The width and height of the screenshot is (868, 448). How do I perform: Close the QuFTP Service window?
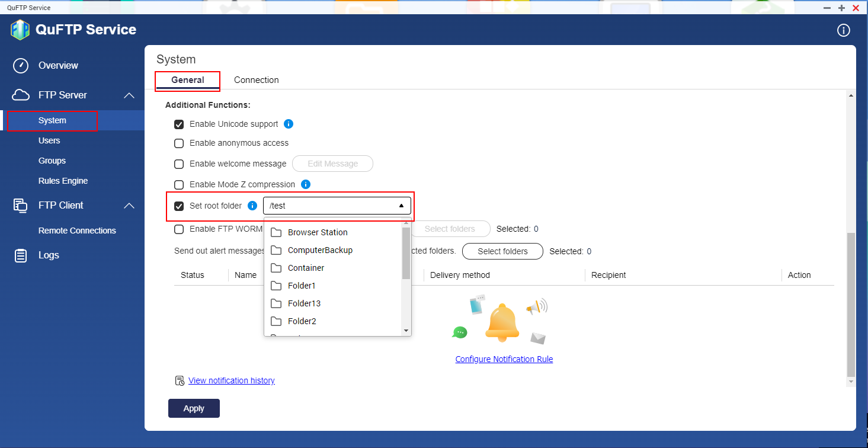tap(856, 8)
